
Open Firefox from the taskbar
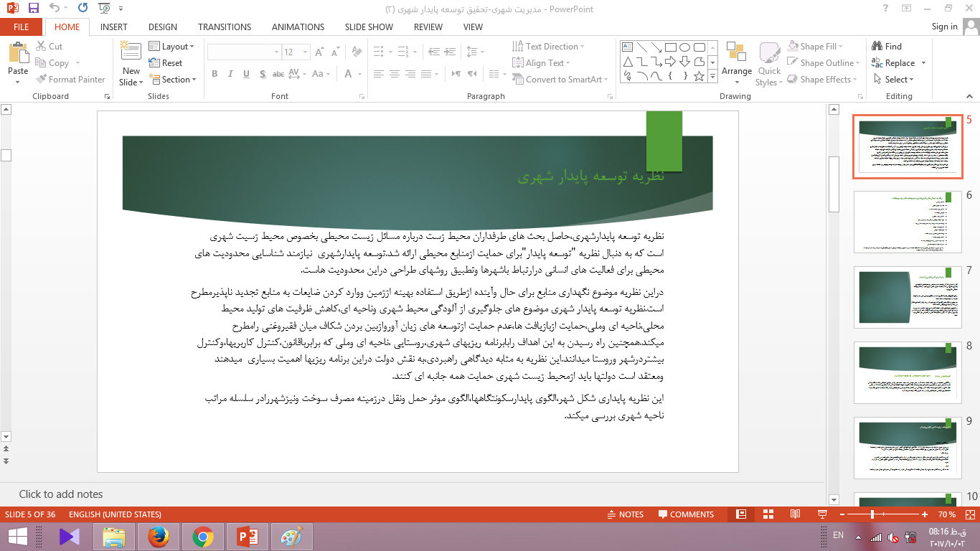tap(159, 537)
